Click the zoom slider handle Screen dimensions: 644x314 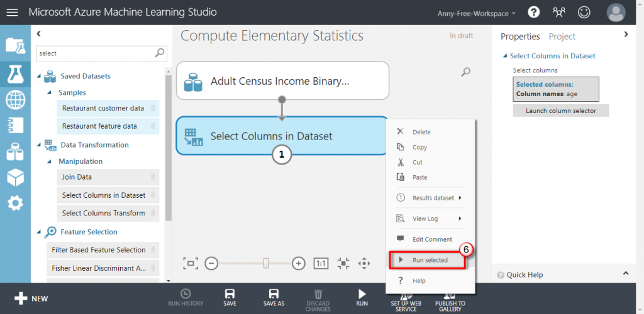(266, 263)
